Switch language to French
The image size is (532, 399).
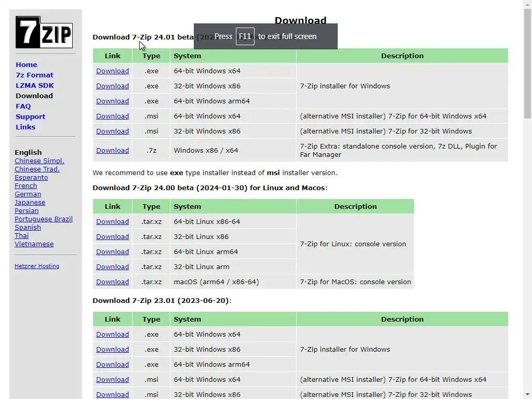pos(26,185)
